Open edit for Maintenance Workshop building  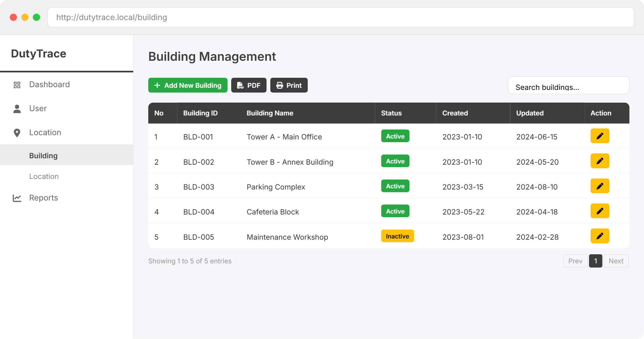click(x=600, y=236)
